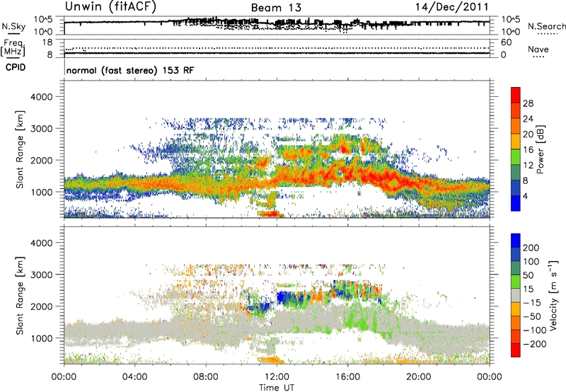
Task: Click the 'Power [dB]' color bar title
Action: tap(540, 149)
